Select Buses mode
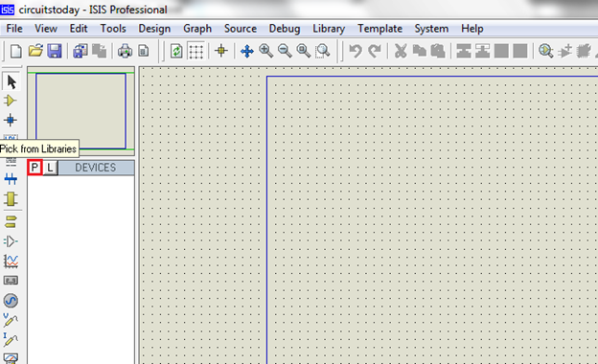Viewport: 598px width, 364px height. (x=11, y=179)
